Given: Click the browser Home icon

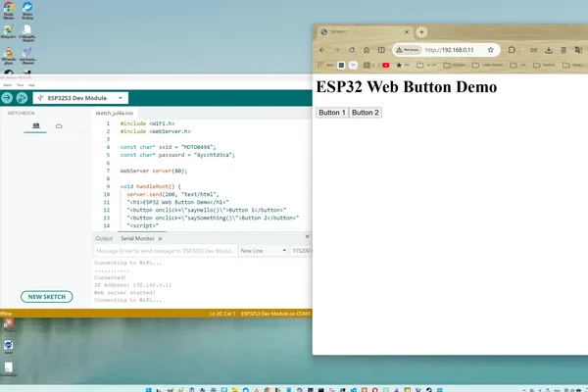Looking at the screenshot, I should tap(367, 50).
